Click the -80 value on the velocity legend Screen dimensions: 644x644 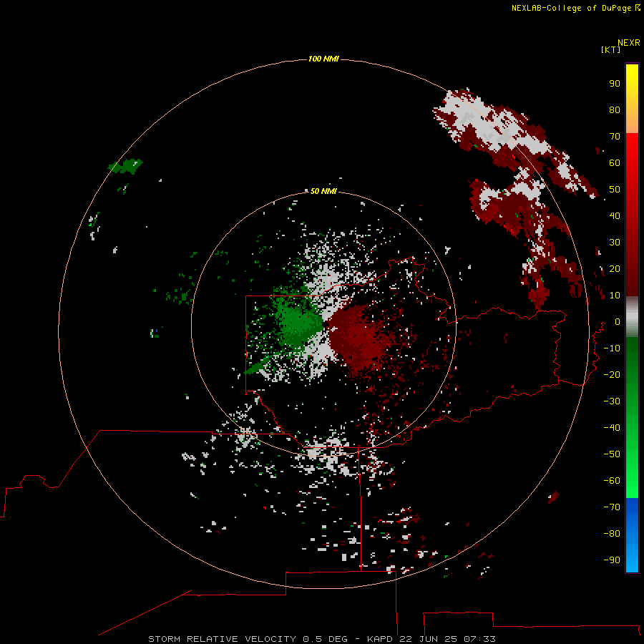click(612, 534)
